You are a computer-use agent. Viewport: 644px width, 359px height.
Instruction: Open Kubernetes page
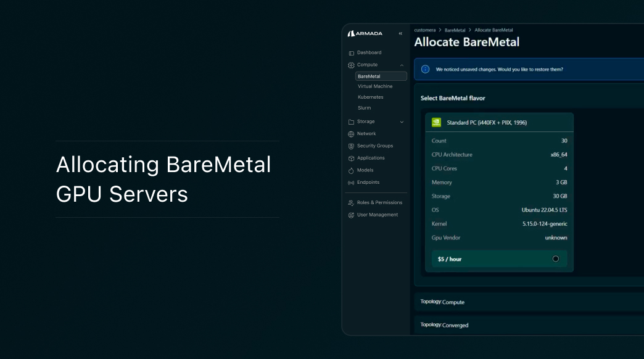[x=371, y=97]
